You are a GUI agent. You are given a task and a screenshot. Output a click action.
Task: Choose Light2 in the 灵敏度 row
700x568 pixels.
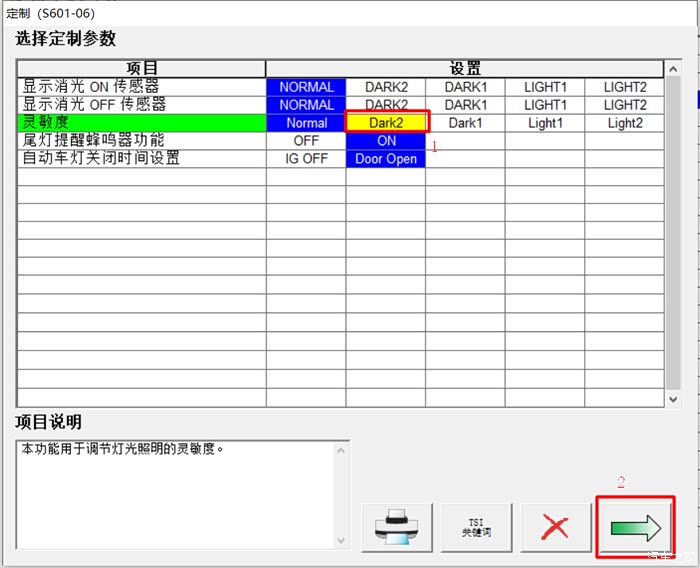tap(625, 123)
